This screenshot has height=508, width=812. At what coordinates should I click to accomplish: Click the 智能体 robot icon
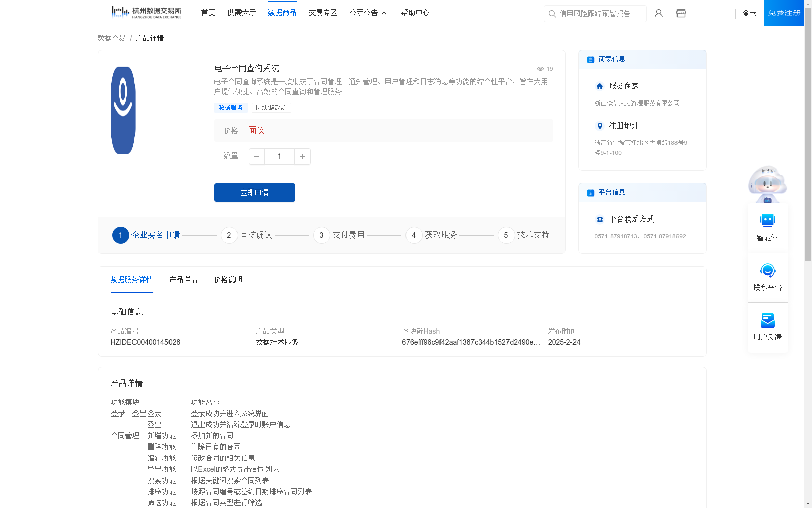[x=767, y=220]
